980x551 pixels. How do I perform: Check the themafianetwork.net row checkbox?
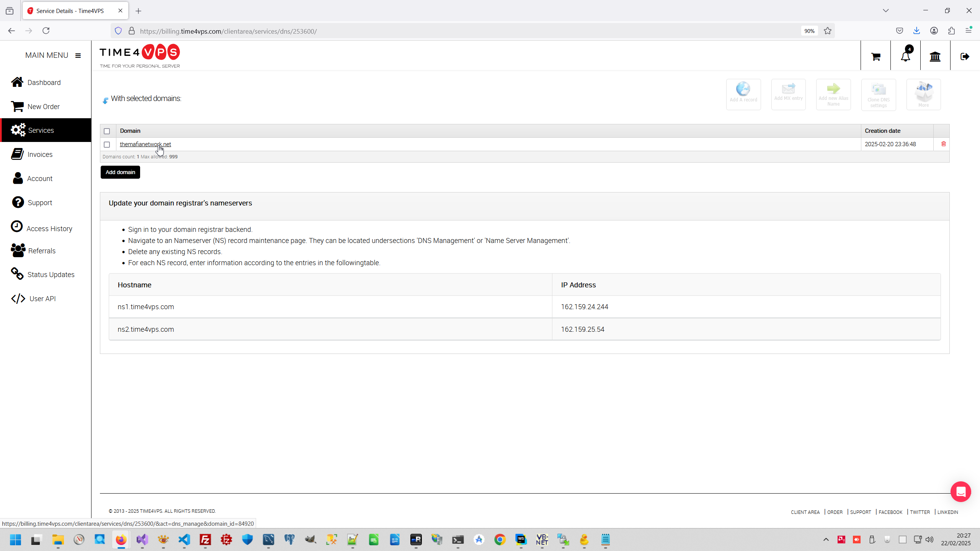pos(107,145)
